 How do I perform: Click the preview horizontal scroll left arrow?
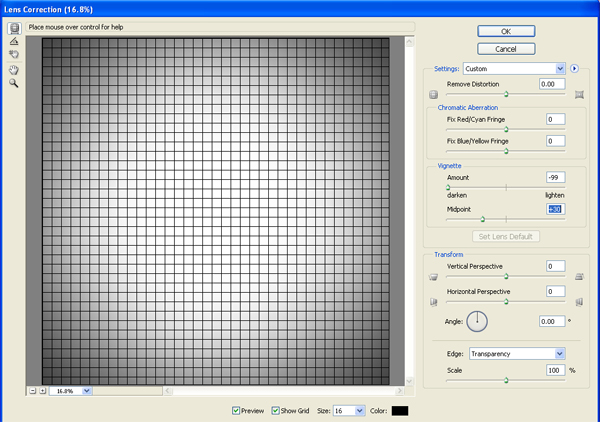point(168,391)
